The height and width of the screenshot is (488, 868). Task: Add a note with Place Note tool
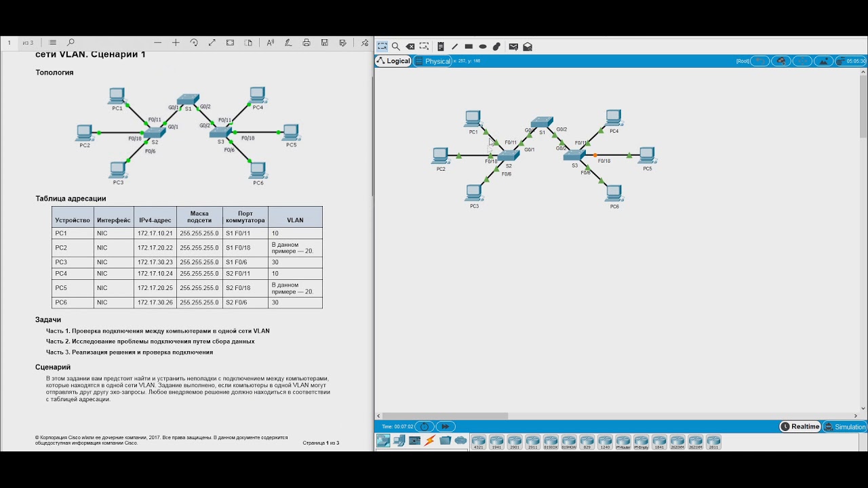click(x=441, y=47)
